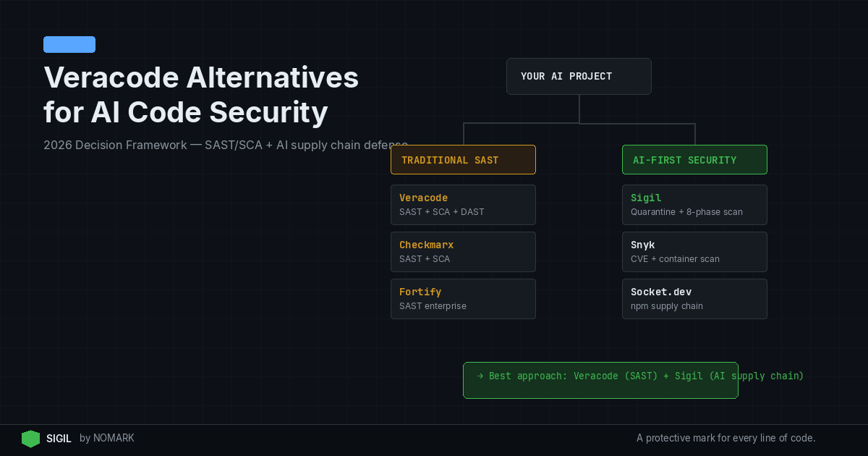Click the AI-FIRST SECURITY category header
Screen dimensions: 868x456
[694, 160]
